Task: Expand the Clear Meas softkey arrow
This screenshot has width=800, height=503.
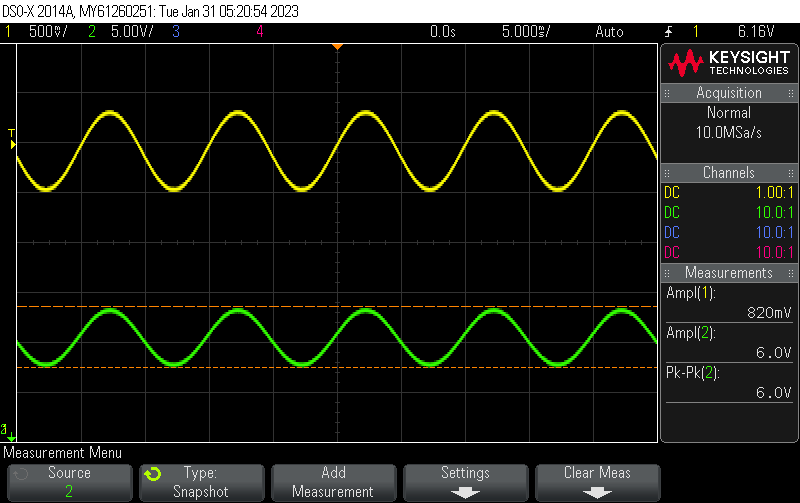Action: tap(597, 492)
